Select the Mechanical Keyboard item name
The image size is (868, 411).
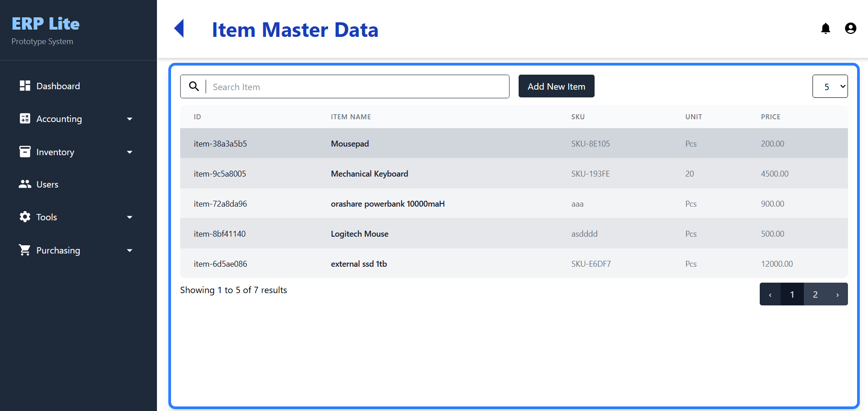click(x=369, y=174)
